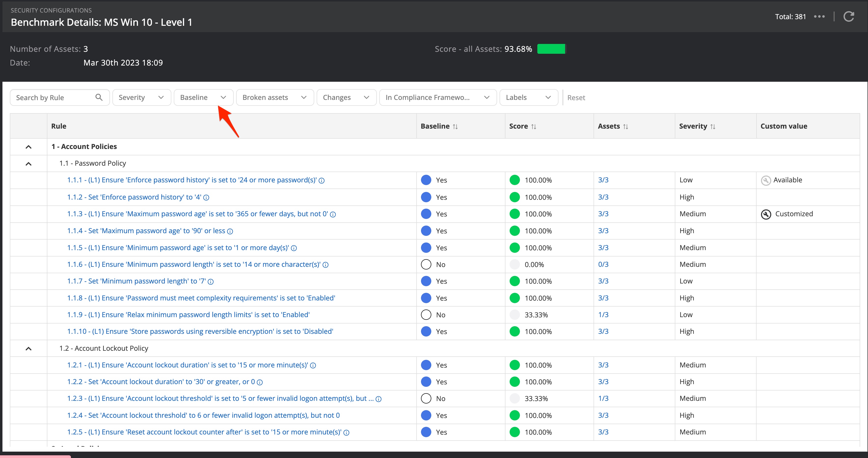Screen dimensions: 868x458
Task: Collapse the 1.1 Password Policy section
Action: pos(29,164)
